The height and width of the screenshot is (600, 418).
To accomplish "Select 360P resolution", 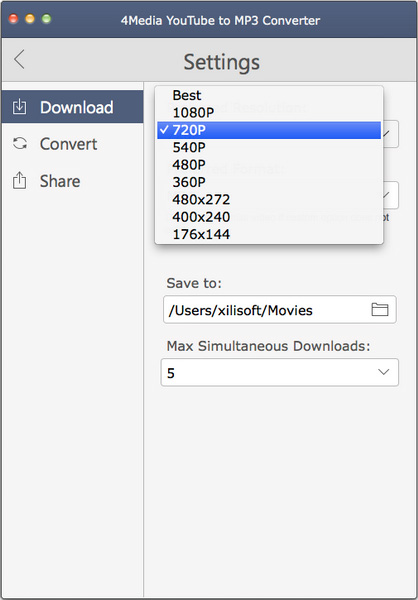I will point(269,182).
